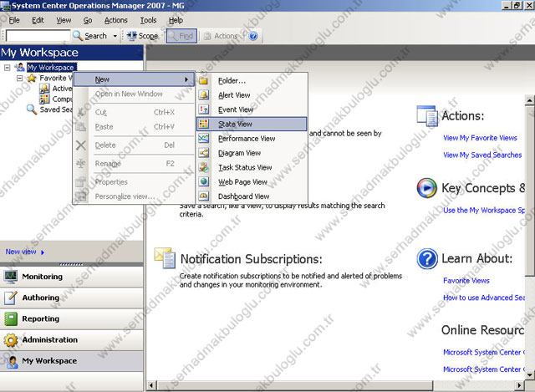Collapse the Favorite Views tree node
Viewport: 535px width, 392px height.
(20, 78)
